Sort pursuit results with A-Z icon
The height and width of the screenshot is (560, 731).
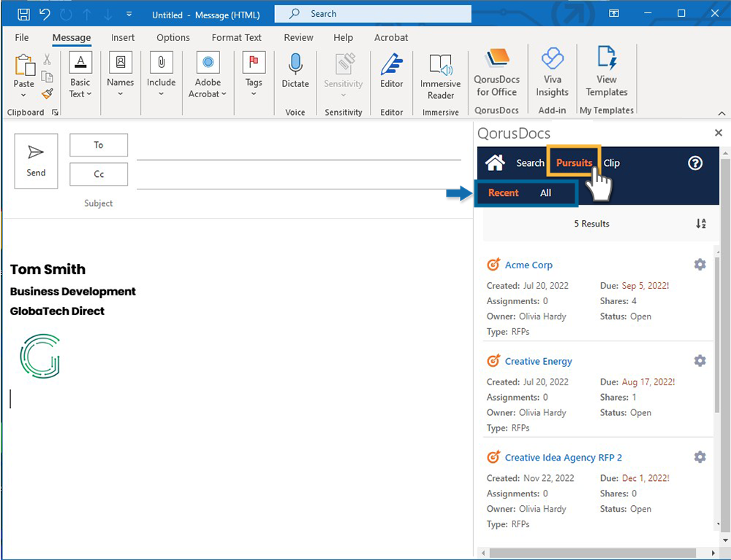(701, 224)
